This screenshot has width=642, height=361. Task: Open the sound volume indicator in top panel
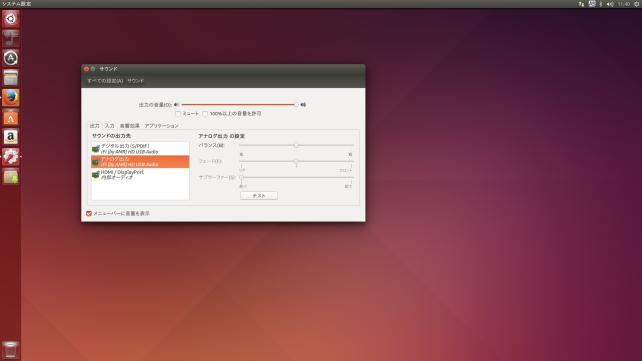click(x=610, y=4)
